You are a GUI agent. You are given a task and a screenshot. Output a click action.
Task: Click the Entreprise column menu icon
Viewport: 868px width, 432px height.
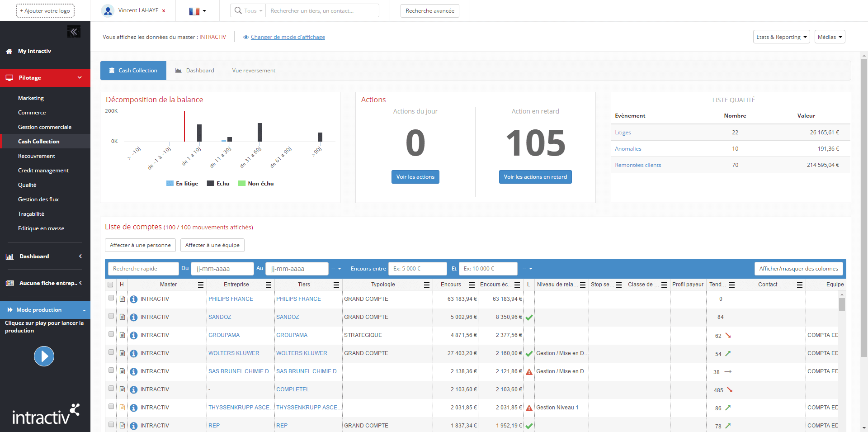coord(268,285)
